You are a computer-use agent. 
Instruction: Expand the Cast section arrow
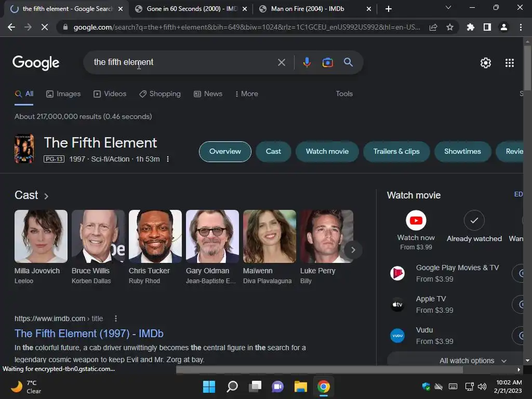[x=46, y=196]
